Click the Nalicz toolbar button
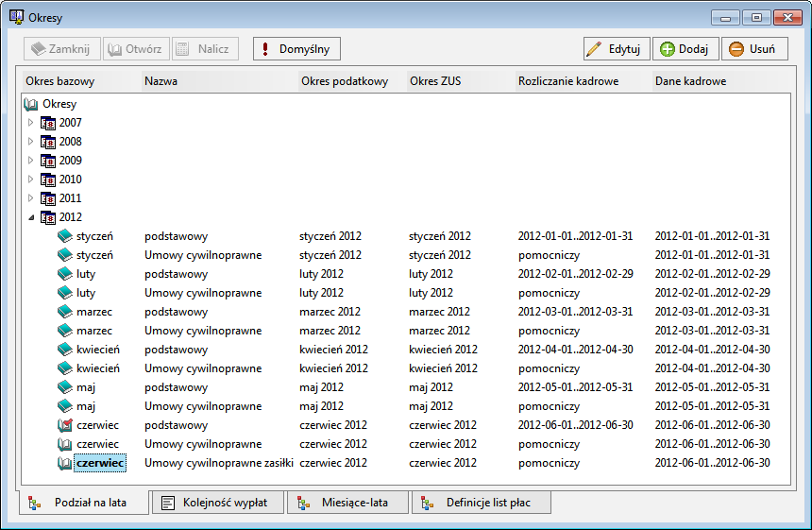The width and height of the screenshot is (812, 530). click(x=205, y=49)
